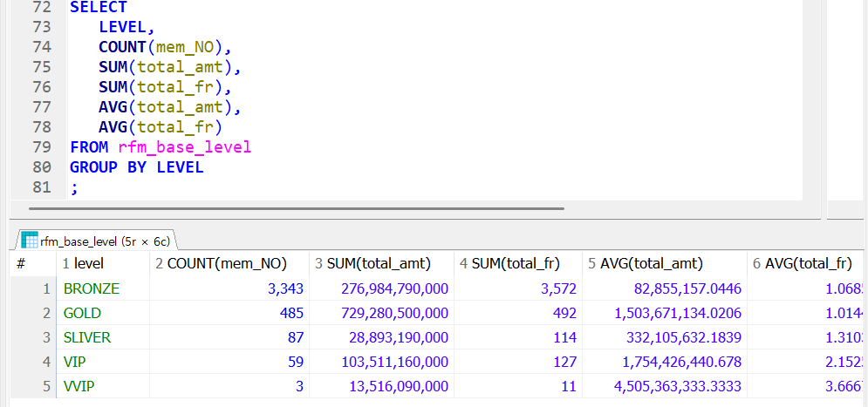This screenshot has width=868, height=407.
Task: Click the 1,503,671,134.0206 average cell
Action: click(664, 313)
